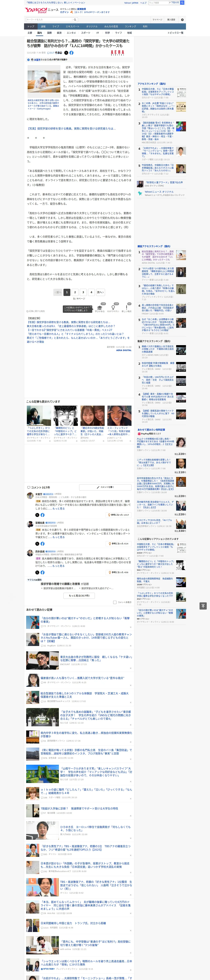Select the トップ tab in main navigation
210x980 pixels.
[x=31, y=26]
